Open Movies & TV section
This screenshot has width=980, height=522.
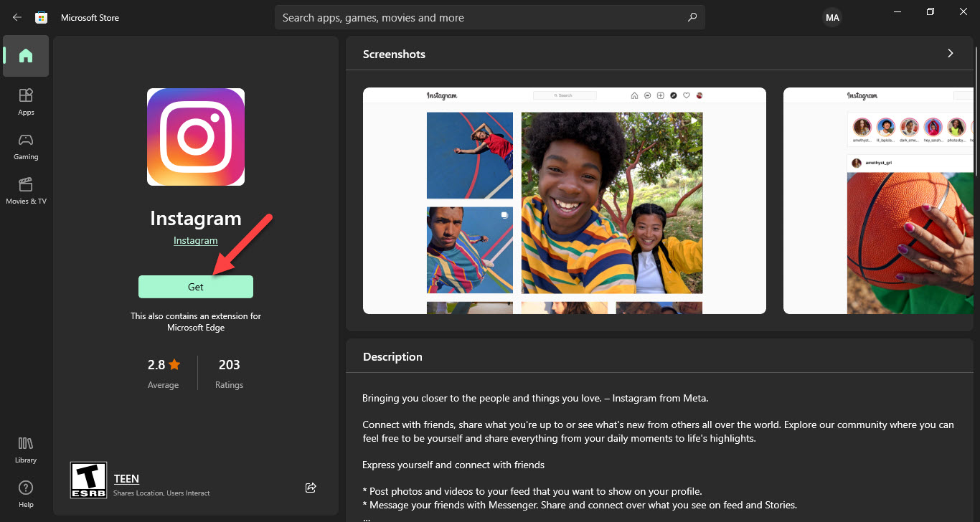[x=26, y=190]
